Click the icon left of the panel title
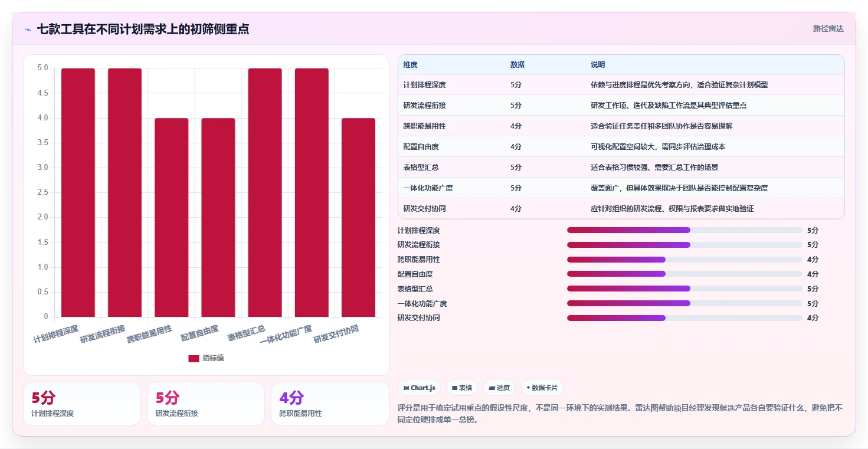The width and height of the screenshot is (868, 449). pos(28,30)
